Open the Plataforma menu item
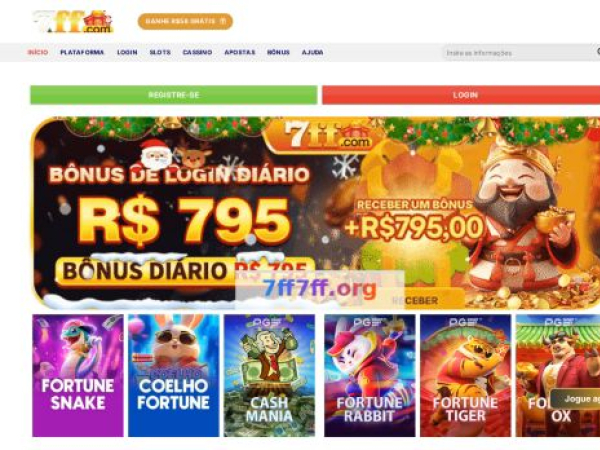This screenshot has height=450, width=600. (82, 52)
